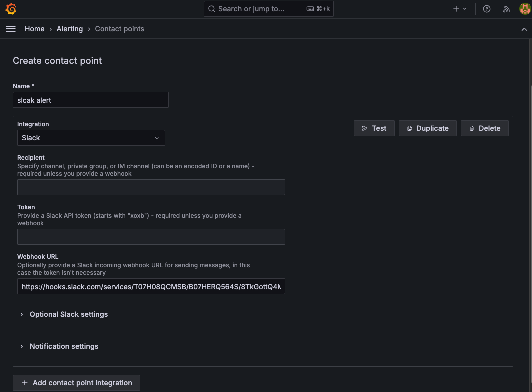532x392 pixels.
Task: Click the Create contact point heading
Action: 57,61
